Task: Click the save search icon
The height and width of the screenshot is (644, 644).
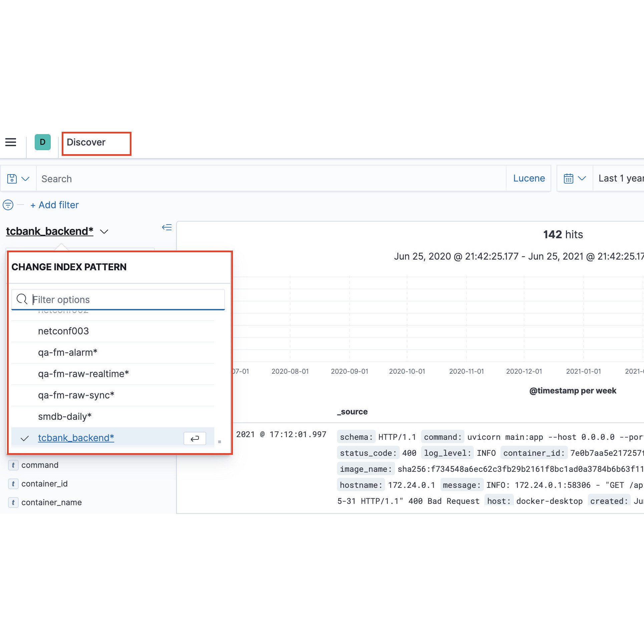Action: pos(12,179)
